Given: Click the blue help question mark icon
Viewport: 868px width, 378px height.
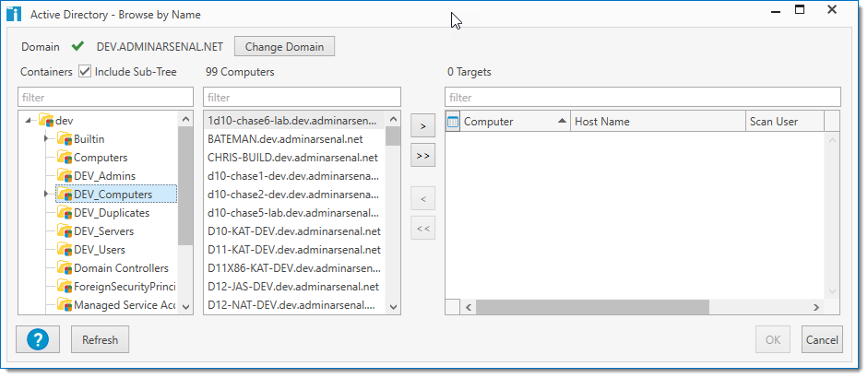Looking at the screenshot, I should 38,339.
